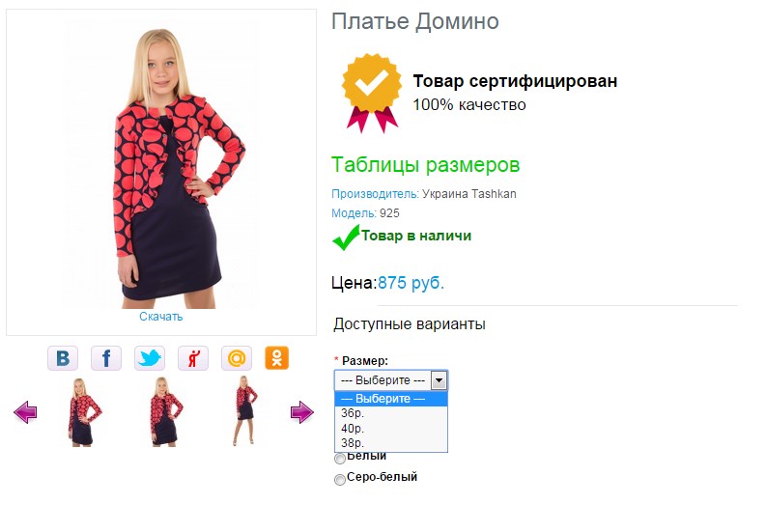This screenshot has height=532, width=766.
Task: Click the left purple gallery arrow
Action: click(25, 412)
